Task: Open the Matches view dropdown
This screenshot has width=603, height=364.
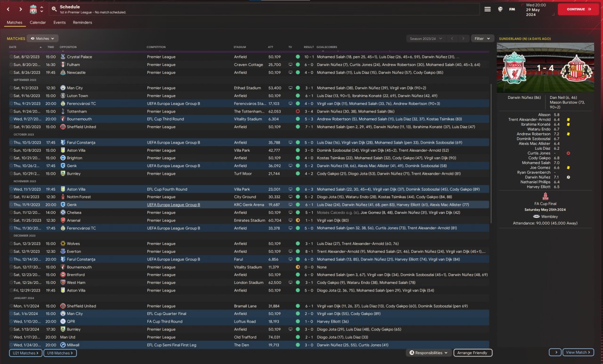Action: pyautogui.click(x=43, y=39)
